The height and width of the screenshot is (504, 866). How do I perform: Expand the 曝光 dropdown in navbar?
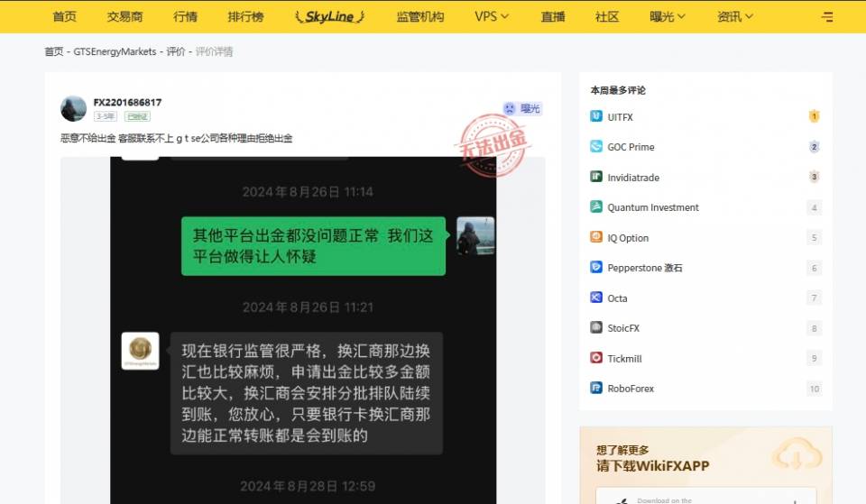tap(668, 16)
